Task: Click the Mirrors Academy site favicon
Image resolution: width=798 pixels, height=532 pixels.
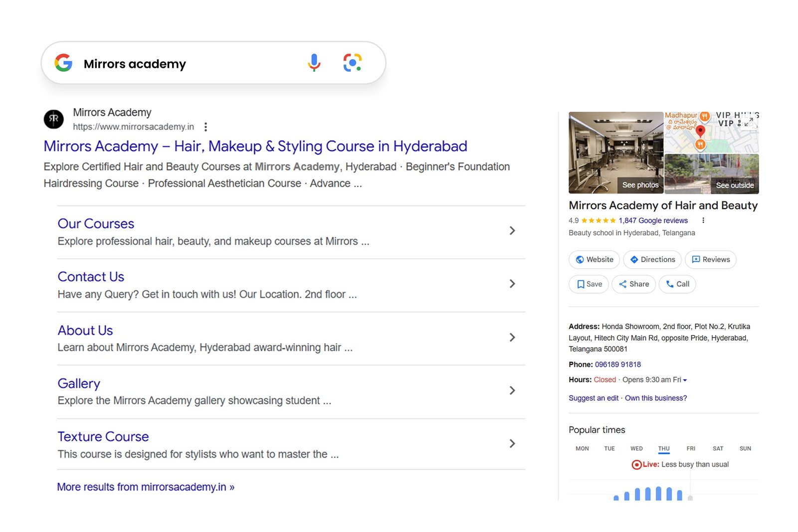Action: pyautogui.click(x=54, y=119)
